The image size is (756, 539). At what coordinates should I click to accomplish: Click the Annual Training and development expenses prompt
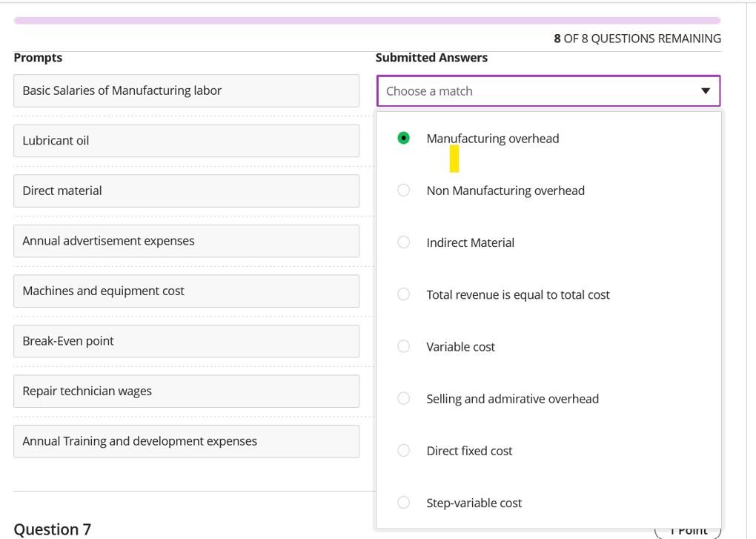tap(186, 441)
